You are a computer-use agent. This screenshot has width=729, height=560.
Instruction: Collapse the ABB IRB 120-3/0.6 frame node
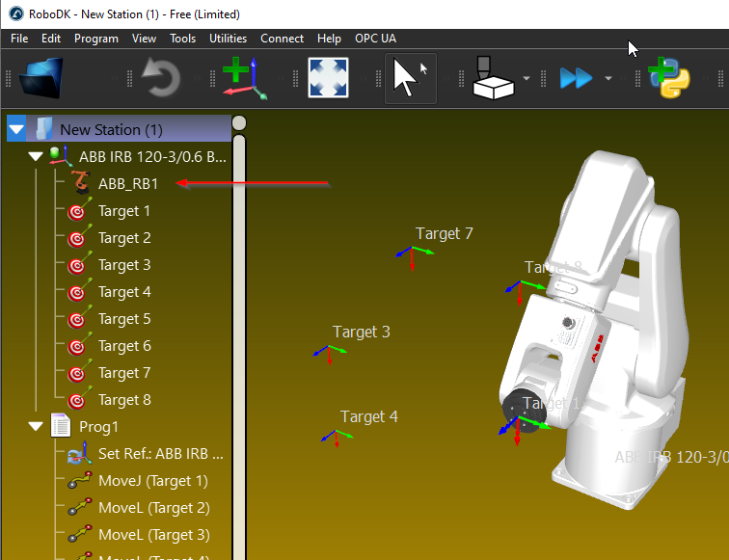click(x=36, y=156)
